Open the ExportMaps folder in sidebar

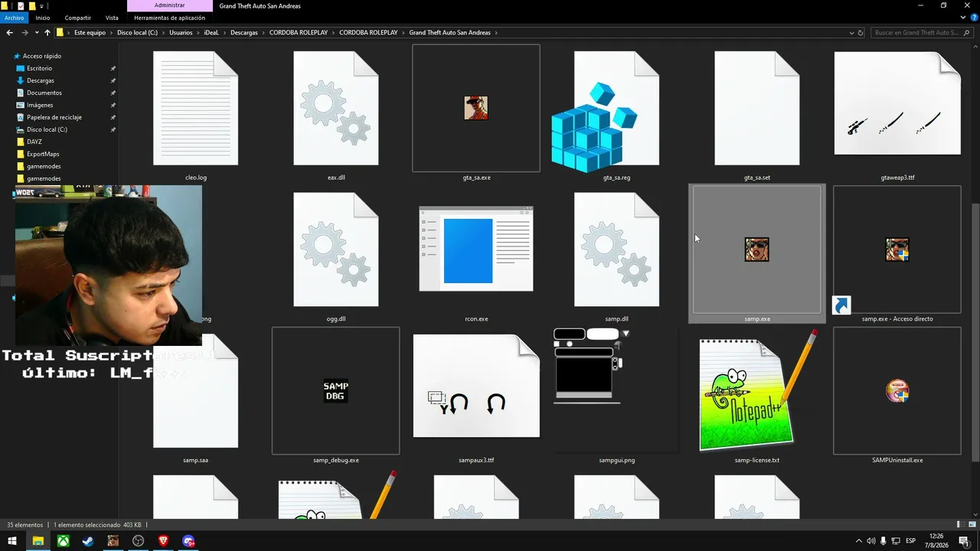tap(43, 154)
